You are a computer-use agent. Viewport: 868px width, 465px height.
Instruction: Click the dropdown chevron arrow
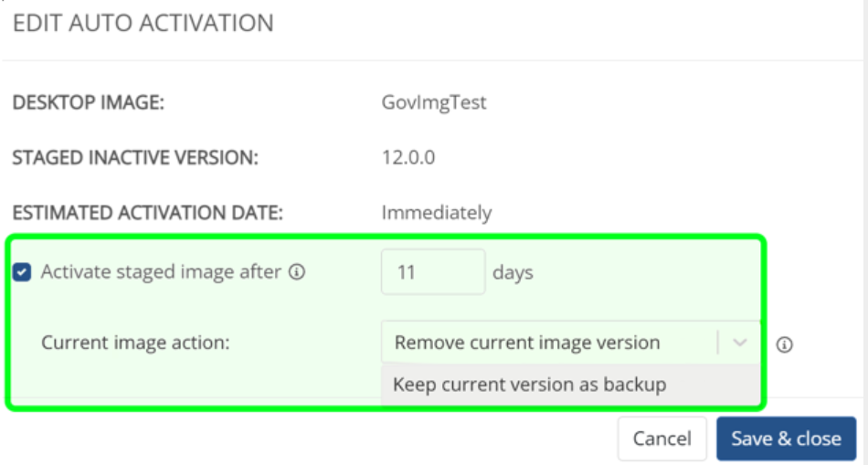pyautogui.click(x=741, y=343)
